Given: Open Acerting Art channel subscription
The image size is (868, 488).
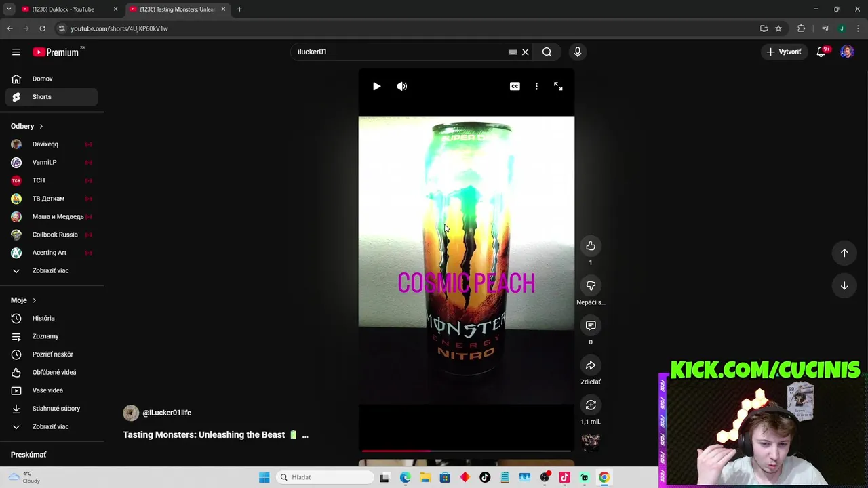Looking at the screenshot, I should [x=52, y=253].
